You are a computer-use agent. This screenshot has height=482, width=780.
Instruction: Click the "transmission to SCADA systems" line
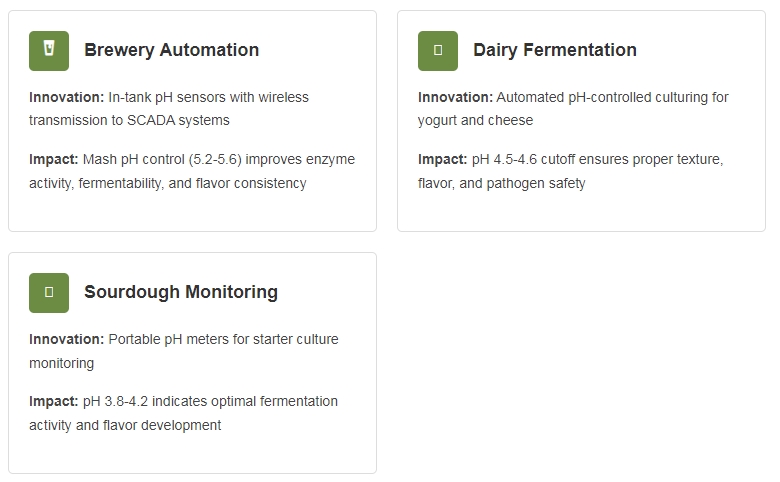click(x=129, y=121)
